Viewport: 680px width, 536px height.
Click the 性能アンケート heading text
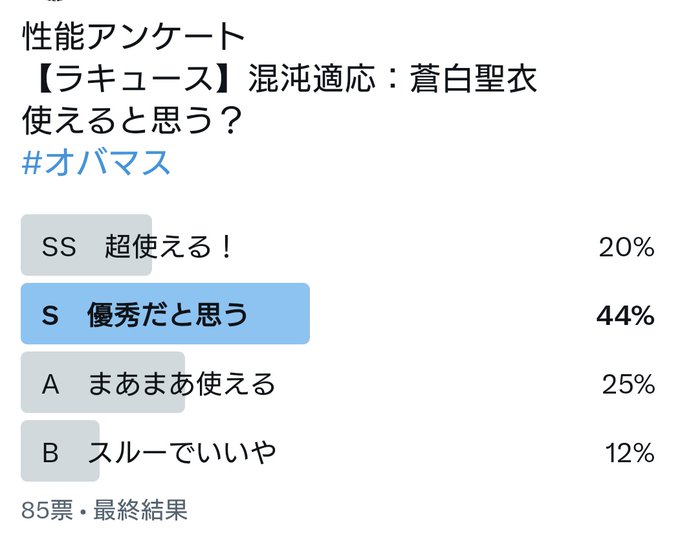(x=134, y=36)
